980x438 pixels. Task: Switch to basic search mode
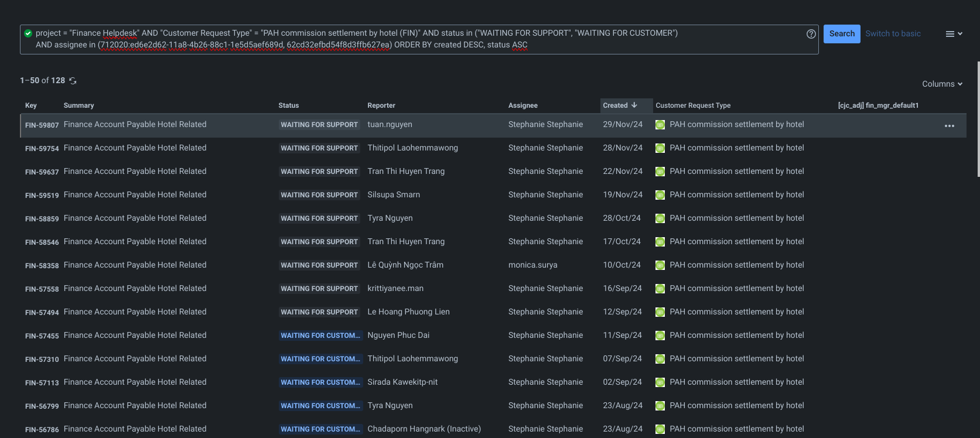[893, 34]
